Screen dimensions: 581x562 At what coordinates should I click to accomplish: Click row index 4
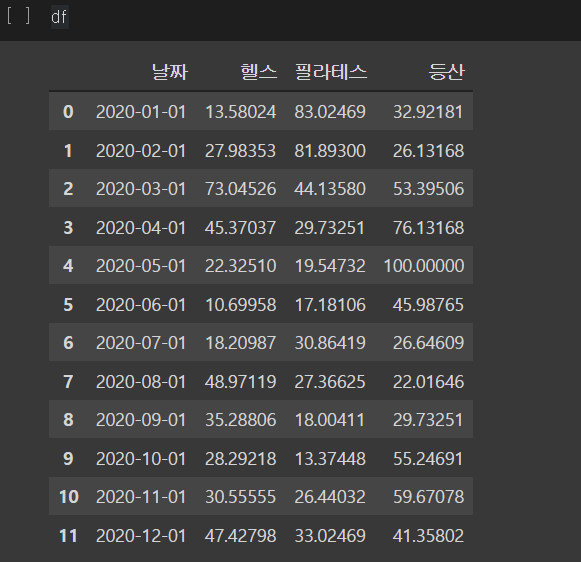[68, 266]
